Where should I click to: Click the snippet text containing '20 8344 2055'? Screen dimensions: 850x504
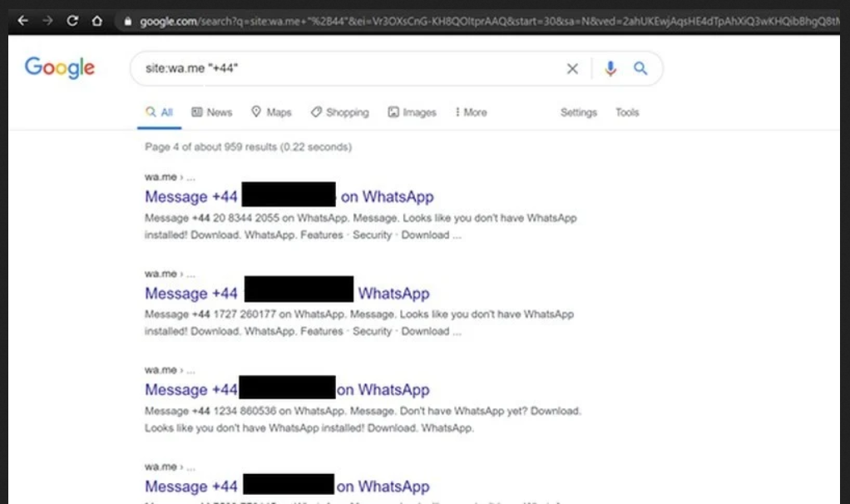click(360, 226)
